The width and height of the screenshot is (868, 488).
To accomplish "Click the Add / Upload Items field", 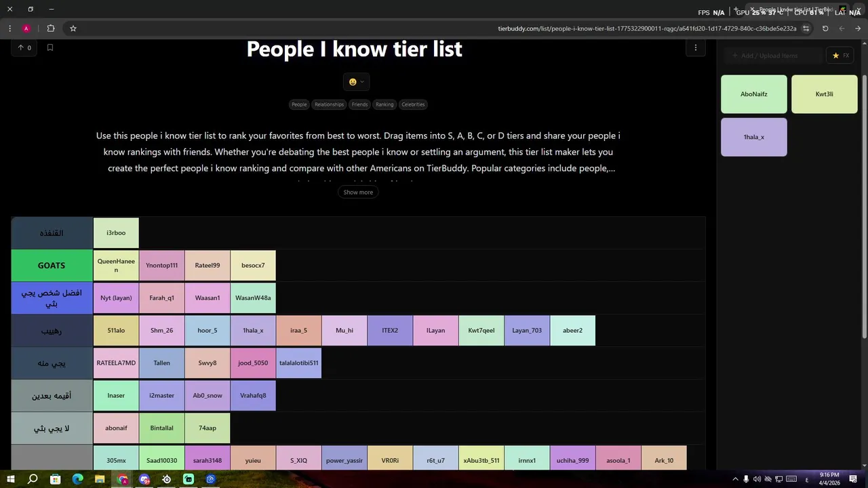I will (772, 56).
